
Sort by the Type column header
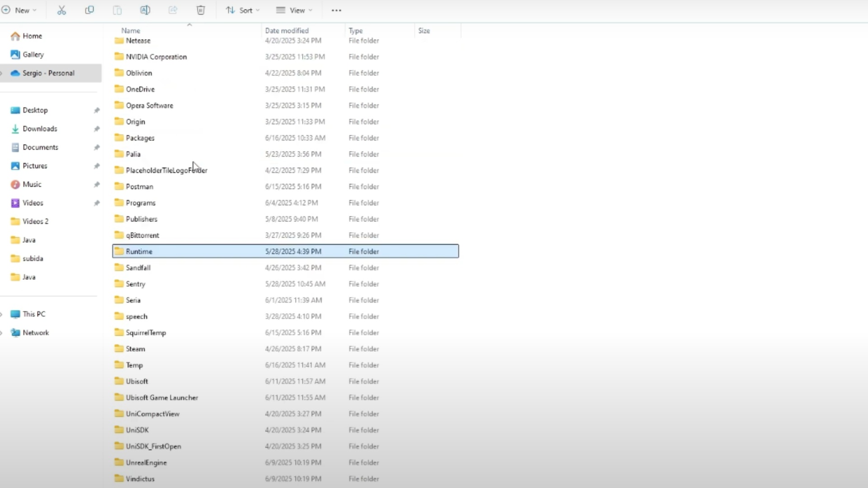click(355, 31)
